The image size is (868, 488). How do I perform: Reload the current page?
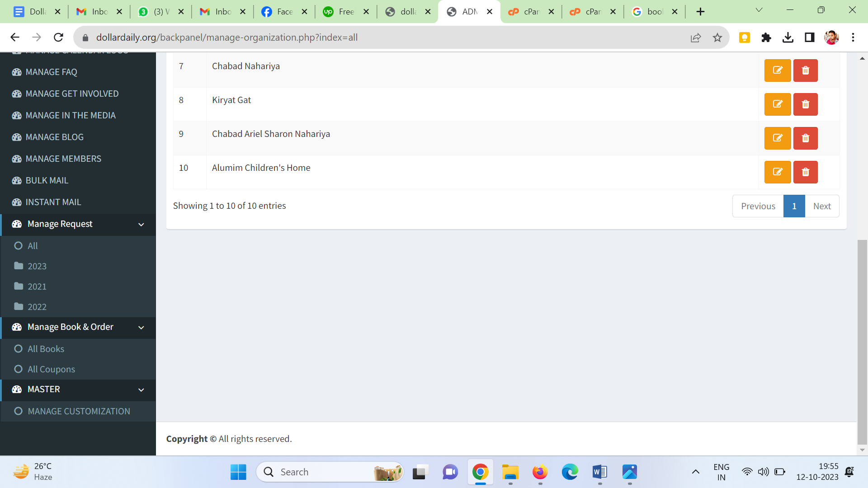[58, 38]
